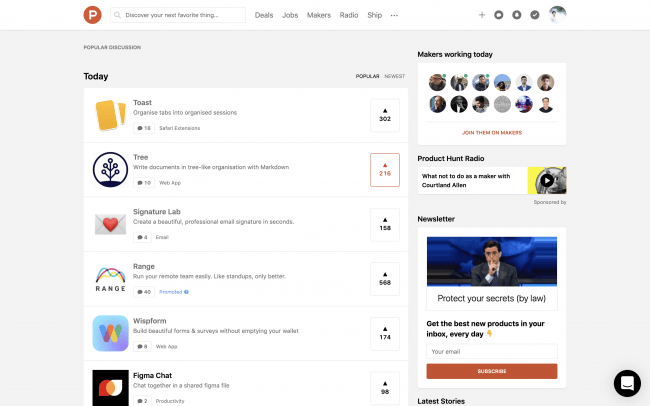The height and width of the screenshot is (406, 650).
Task: Open the Web App tag under Wispform
Action: coord(166,346)
